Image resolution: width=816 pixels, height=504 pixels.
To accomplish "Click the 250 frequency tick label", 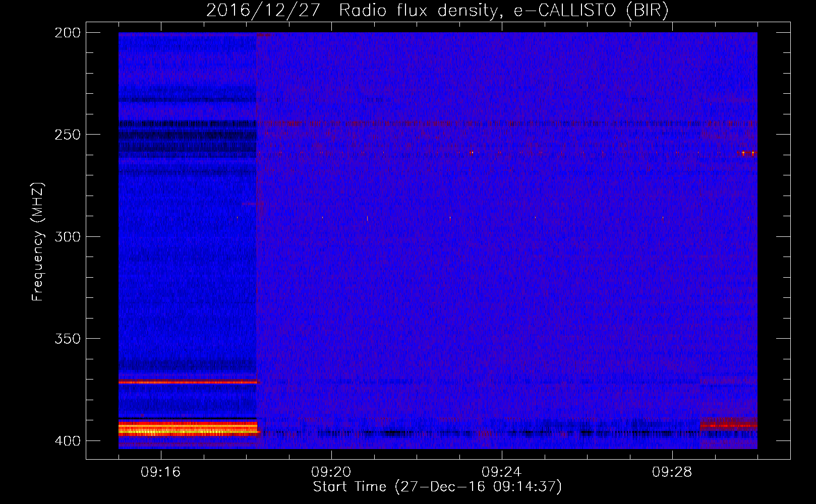I will click(x=67, y=135).
